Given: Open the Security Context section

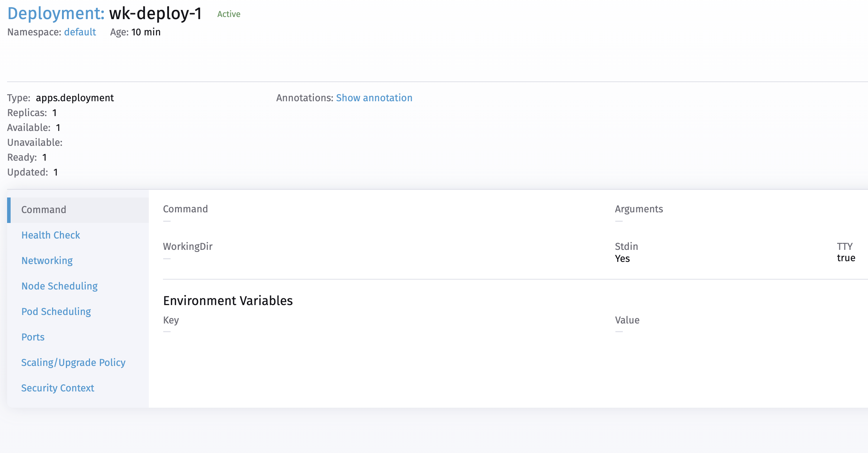Looking at the screenshot, I should pos(58,388).
